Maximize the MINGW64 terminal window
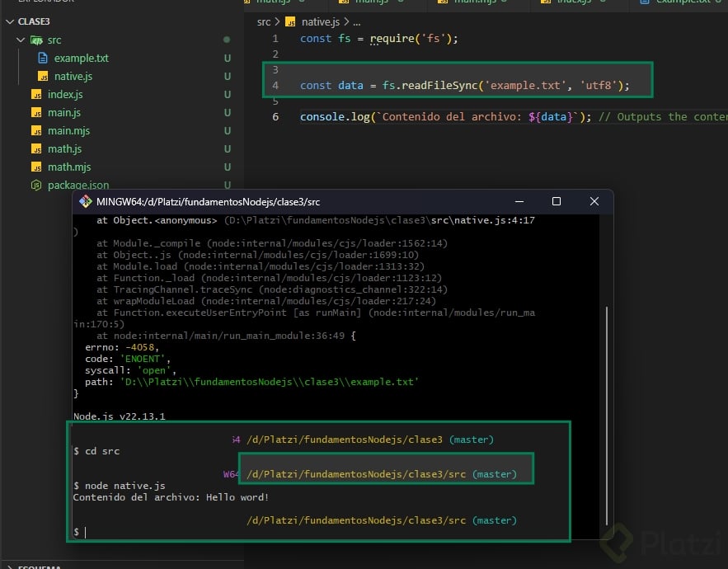 pos(556,201)
